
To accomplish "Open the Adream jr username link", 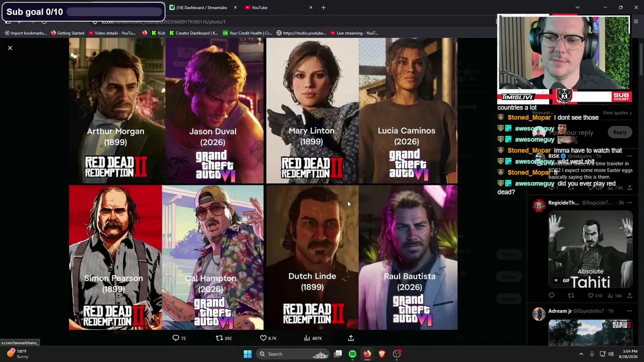I will coord(560,311).
